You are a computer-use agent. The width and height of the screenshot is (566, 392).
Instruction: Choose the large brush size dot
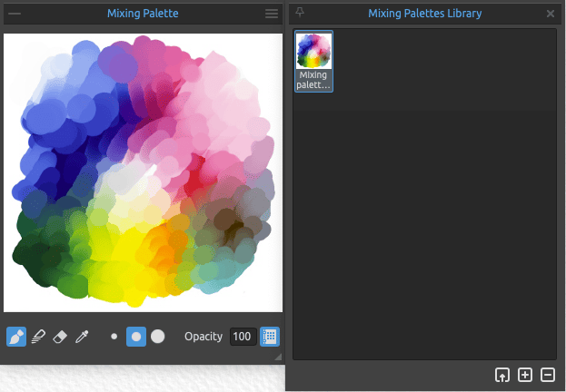pyautogui.click(x=158, y=337)
